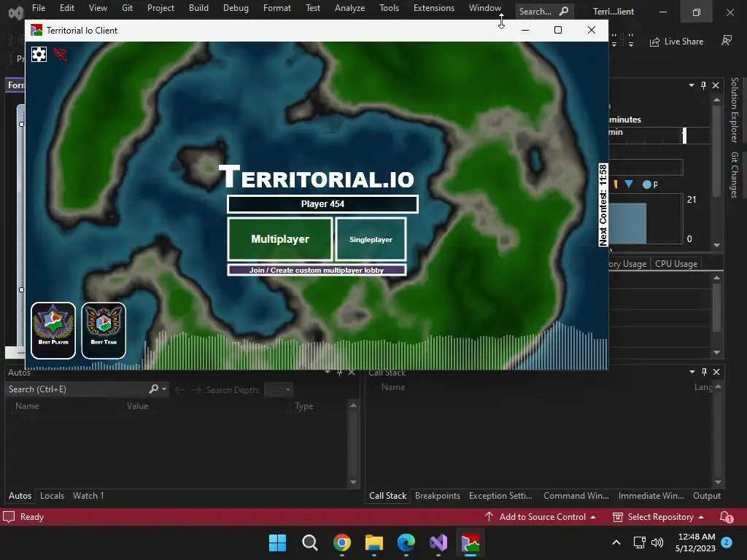Switch to the Breakpoints tab
747x560 pixels.
coord(438,496)
